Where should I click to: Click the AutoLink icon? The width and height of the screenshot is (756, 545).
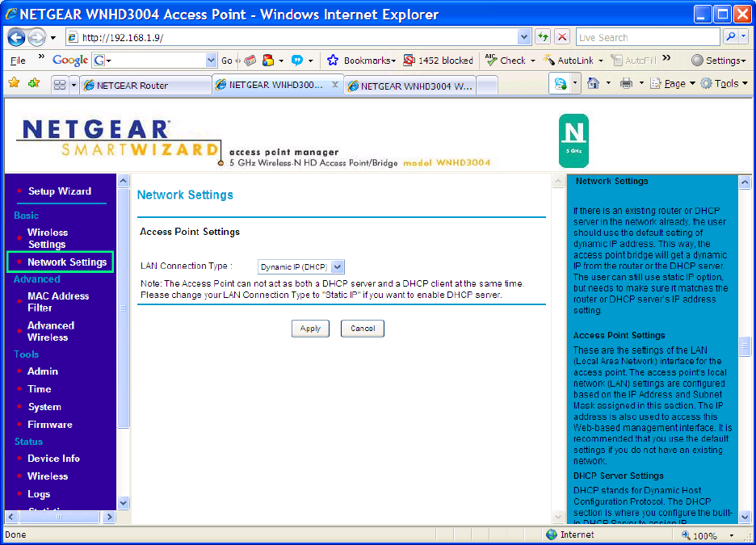coord(548,61)
